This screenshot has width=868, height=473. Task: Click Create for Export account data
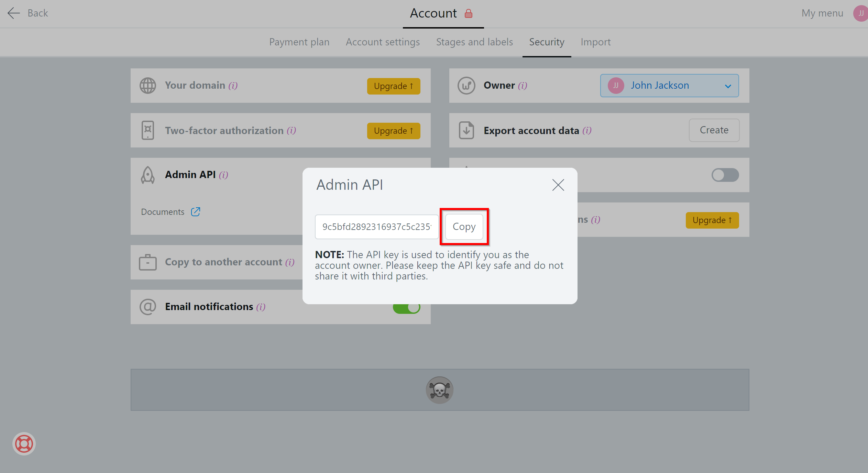click(714, 130)
